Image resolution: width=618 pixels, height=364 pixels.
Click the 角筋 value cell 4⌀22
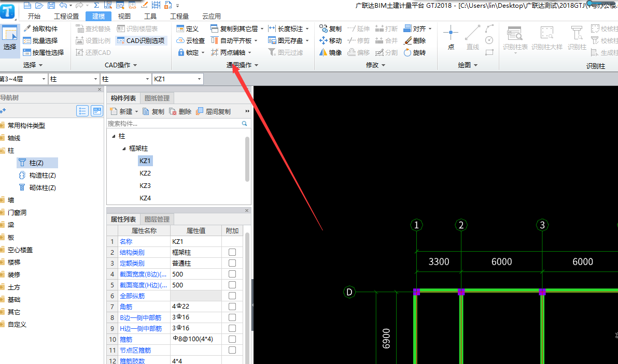click(196, 306)
